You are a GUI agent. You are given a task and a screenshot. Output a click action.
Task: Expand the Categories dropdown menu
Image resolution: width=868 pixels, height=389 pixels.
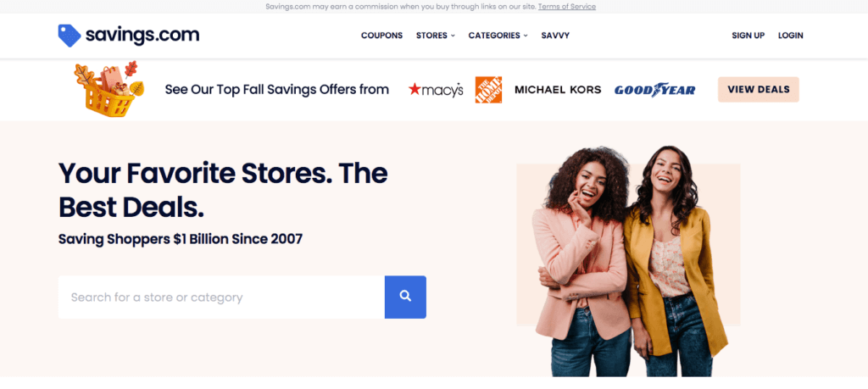click(x=498, y=36)
